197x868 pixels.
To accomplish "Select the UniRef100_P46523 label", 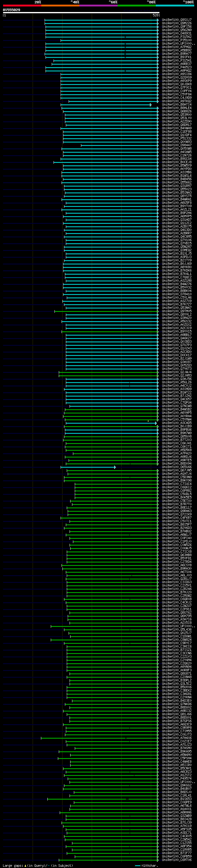I will pos(177,67).
